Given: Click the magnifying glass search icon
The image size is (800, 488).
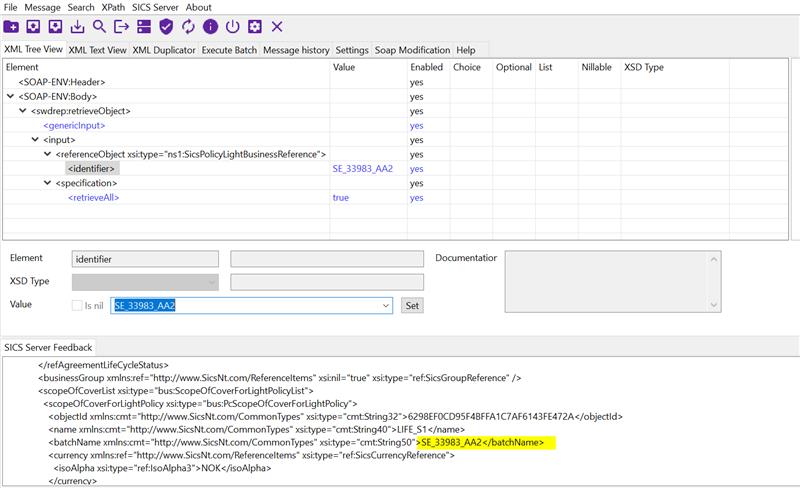Looking at the screenshot, I should (100, 26).
